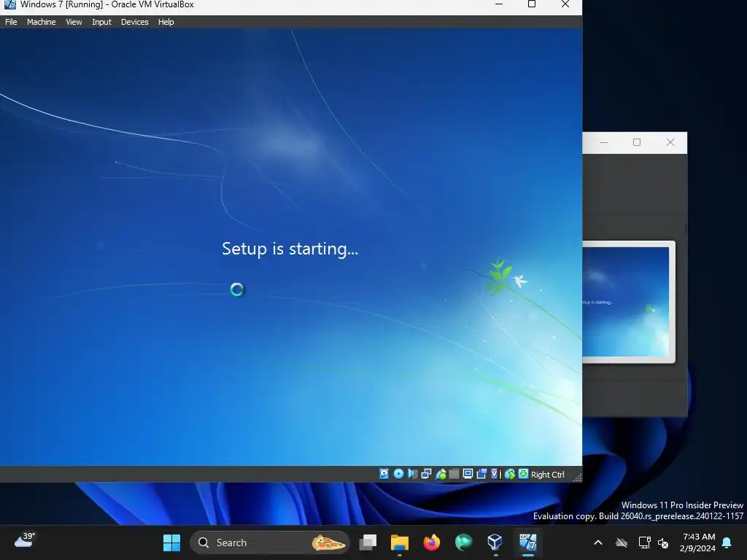Image resolution: width=747 pixels, height=560 pixels.
Task: Click the Setup is starting text
Action: 290,249
